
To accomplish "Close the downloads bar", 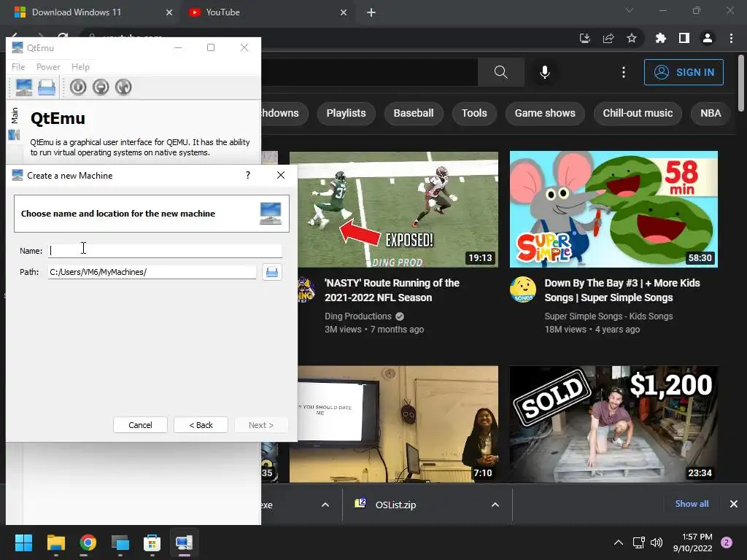I will point(734,504).
